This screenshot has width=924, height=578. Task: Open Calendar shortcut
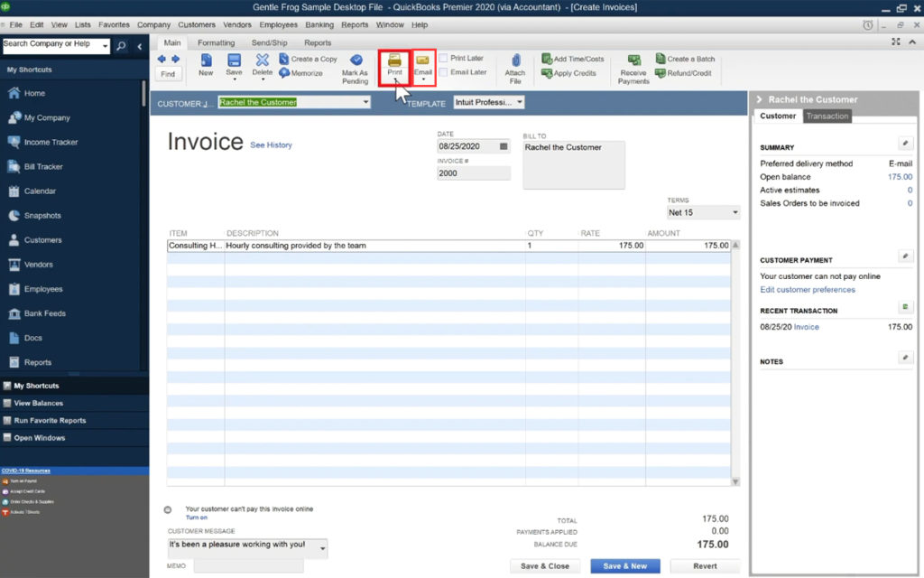(40, 191)
